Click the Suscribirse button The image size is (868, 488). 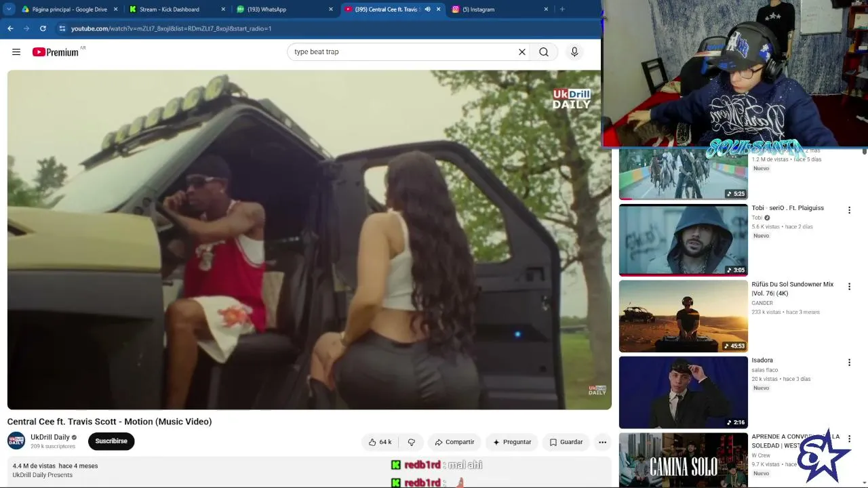point(111,441)
